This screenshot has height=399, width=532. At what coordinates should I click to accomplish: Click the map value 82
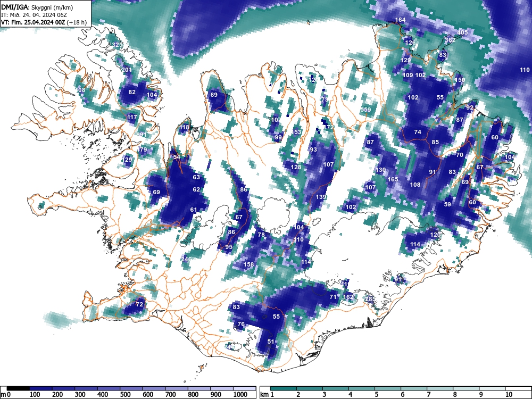click(x=132, y=92)
